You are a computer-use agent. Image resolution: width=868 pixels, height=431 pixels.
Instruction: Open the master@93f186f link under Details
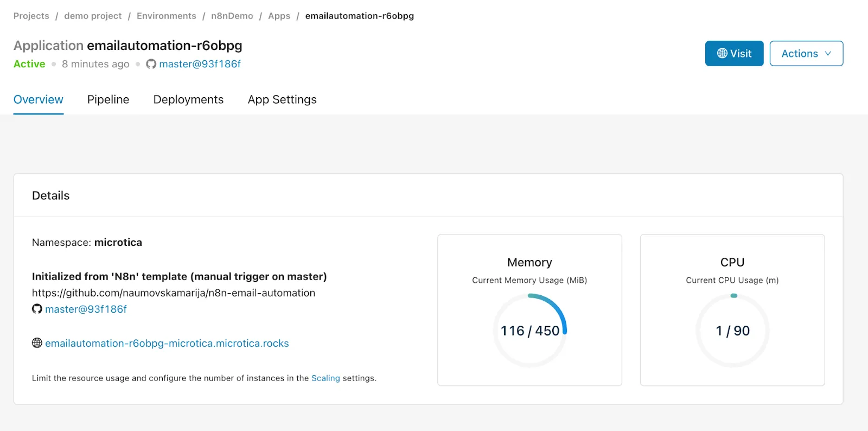(x=86, y=309)
